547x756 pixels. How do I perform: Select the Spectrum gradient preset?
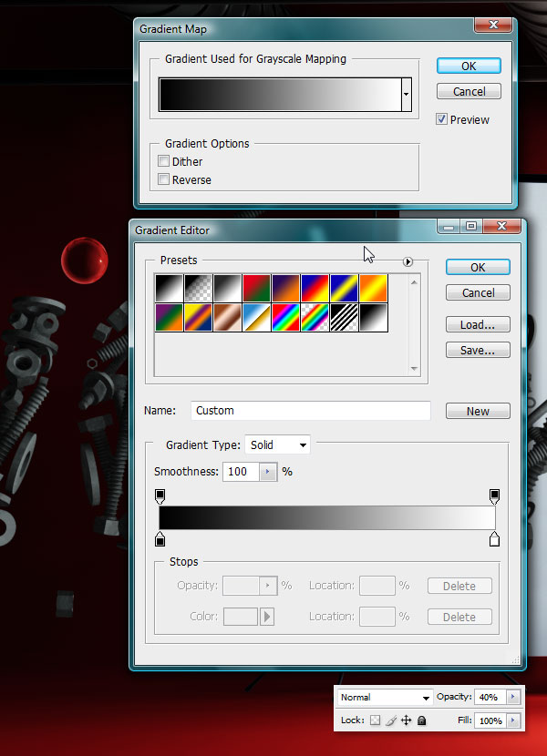click(x=286, y=318)
